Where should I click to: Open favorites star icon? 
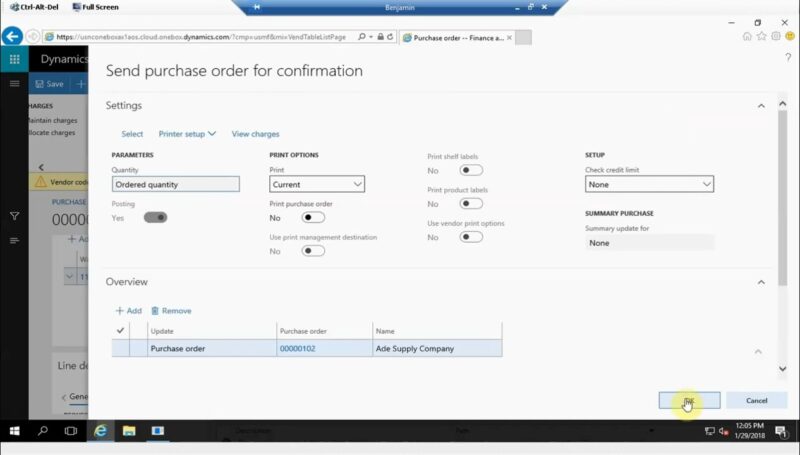pyautogui.click(x=761, y=36)
